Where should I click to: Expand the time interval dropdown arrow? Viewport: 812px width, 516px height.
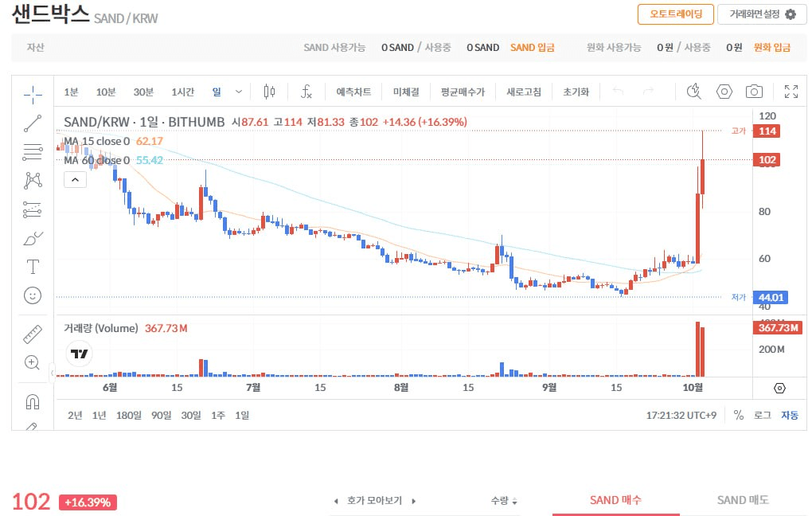(239, 92)
